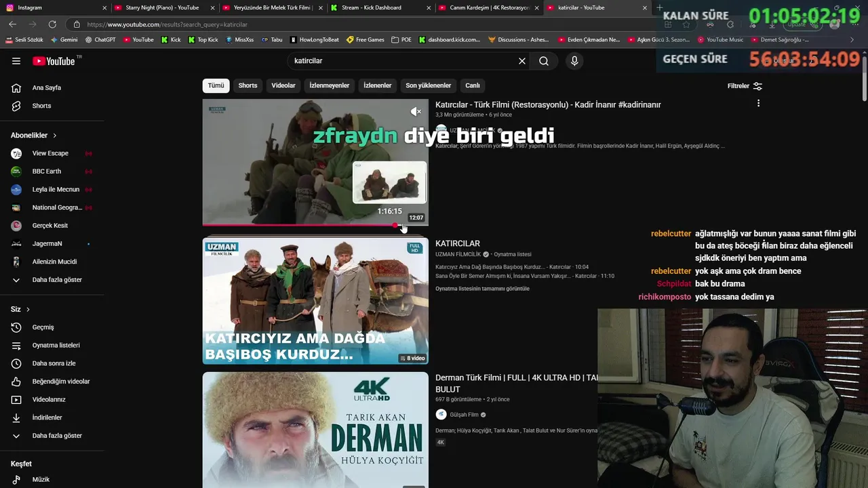The height and width of the screenshot is (488, 868).
Task: Switch to Starry Night (Piano) tab
Action: click(163, 7)
